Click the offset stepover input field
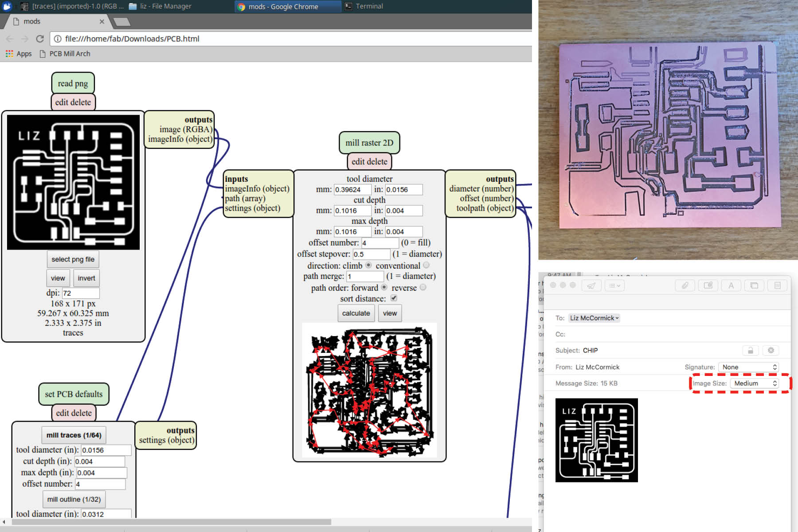Image resolution: width=798 pixels, height=532 pixels. pyautogui.click(x=371, y=254)
